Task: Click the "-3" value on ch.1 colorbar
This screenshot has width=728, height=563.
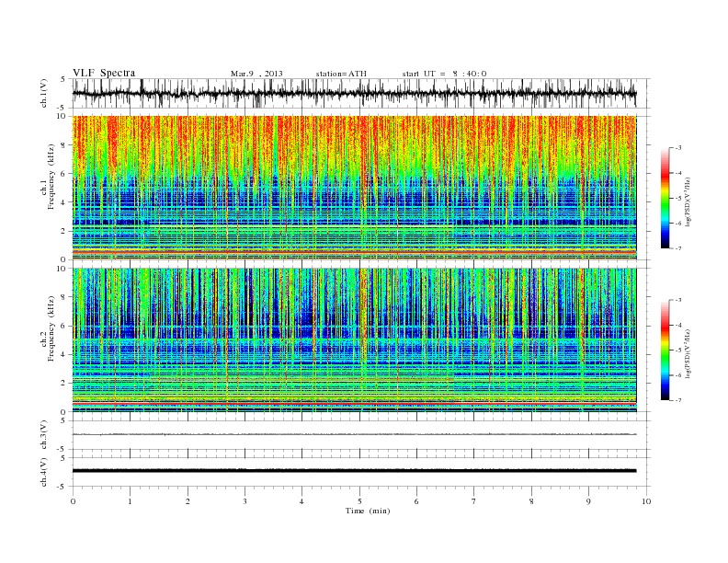Action: 678,148
